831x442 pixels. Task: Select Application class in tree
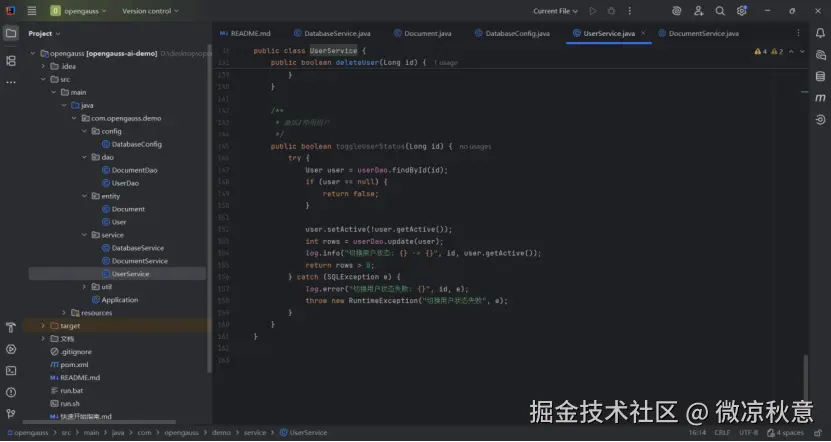coord(115,300)
